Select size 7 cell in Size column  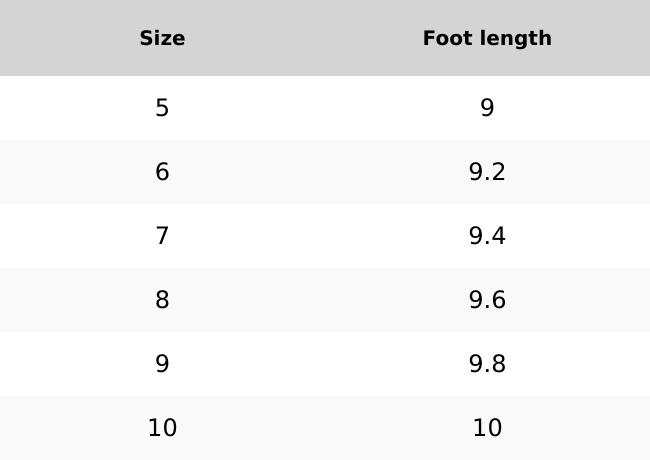[x=162, y=236]
